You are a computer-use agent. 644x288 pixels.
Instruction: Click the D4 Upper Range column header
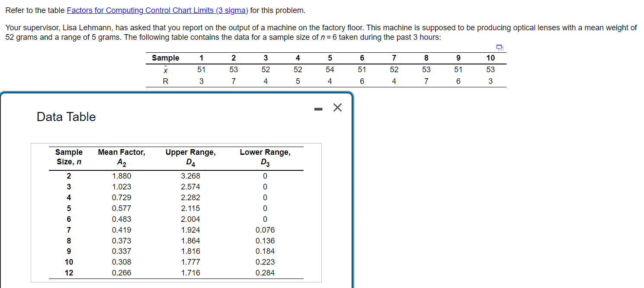[x=190, y=157]
